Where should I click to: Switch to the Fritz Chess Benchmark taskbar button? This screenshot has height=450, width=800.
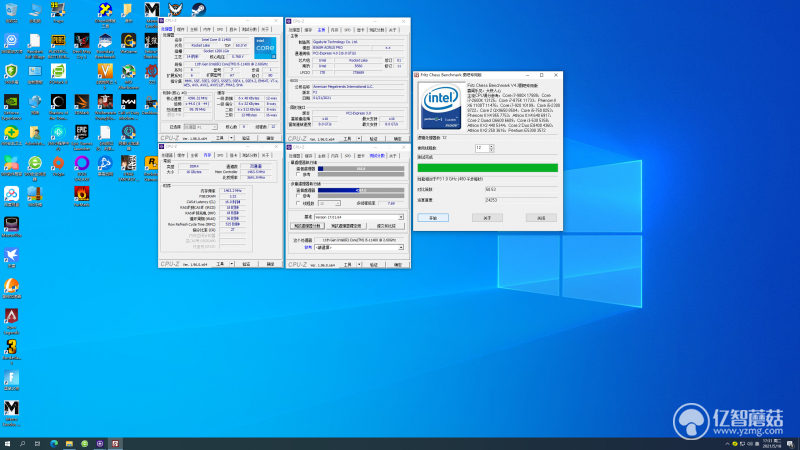coord(115,444)
